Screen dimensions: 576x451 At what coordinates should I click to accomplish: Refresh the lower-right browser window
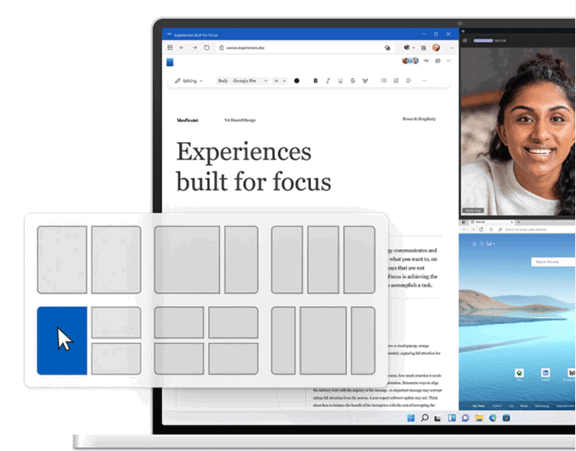coord(481,229)
